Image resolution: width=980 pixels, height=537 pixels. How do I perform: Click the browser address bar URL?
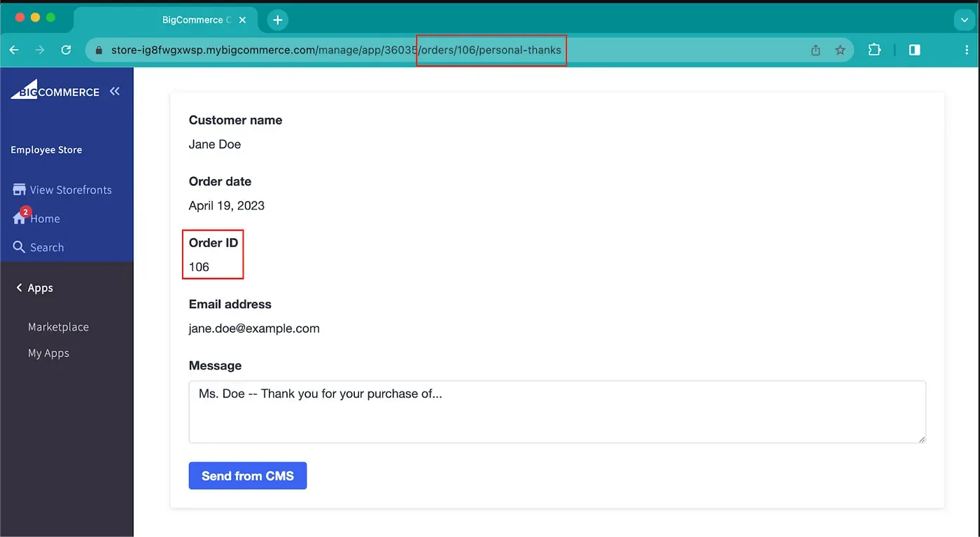click(x=336, y=50)
